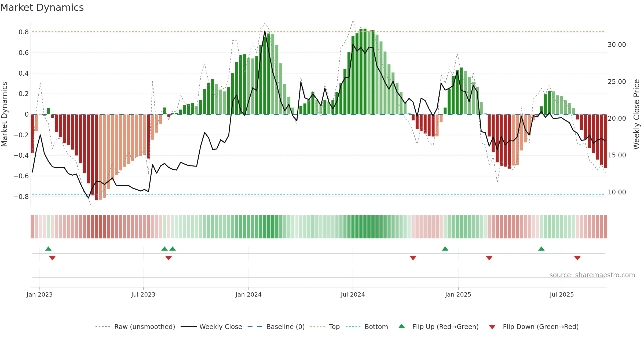The image size is (644, 362).
Task: Click the 30.00 price tick label
Action: click(x=617, y=45)
